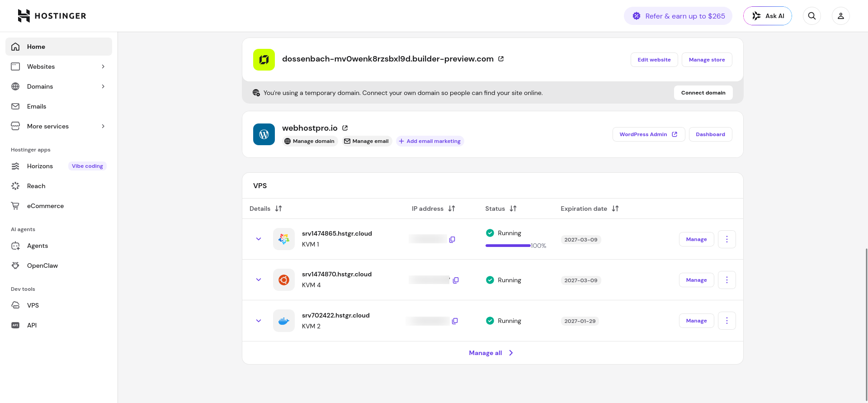The image size is (868, 403).
Task: Click the page vertical scrollbar
Action: 866,325
